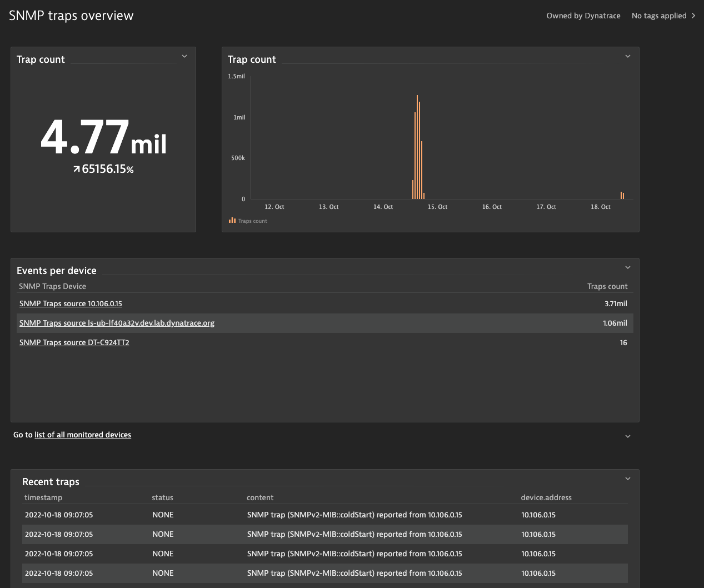Image resolution: width=704 pixels, height=588 pixels.
Task: Sort by the Traps count column header
Action: 607,286
